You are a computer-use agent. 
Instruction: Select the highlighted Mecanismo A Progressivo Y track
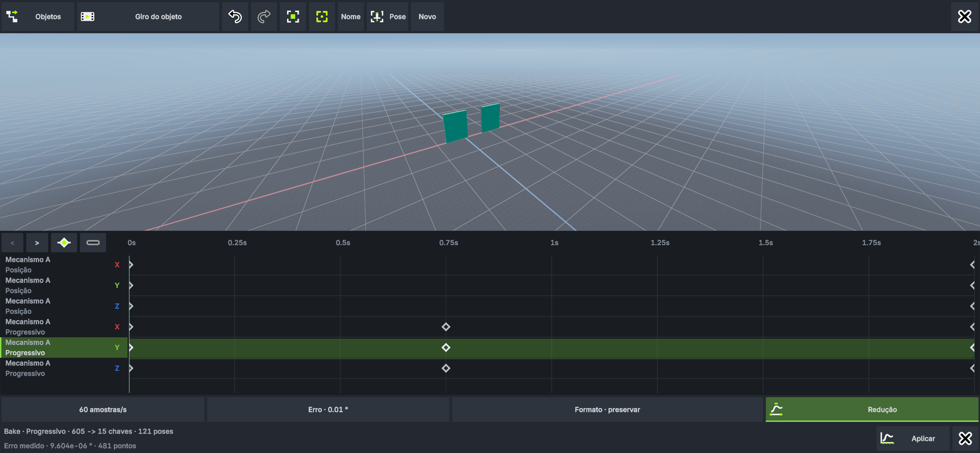point(64,348)
